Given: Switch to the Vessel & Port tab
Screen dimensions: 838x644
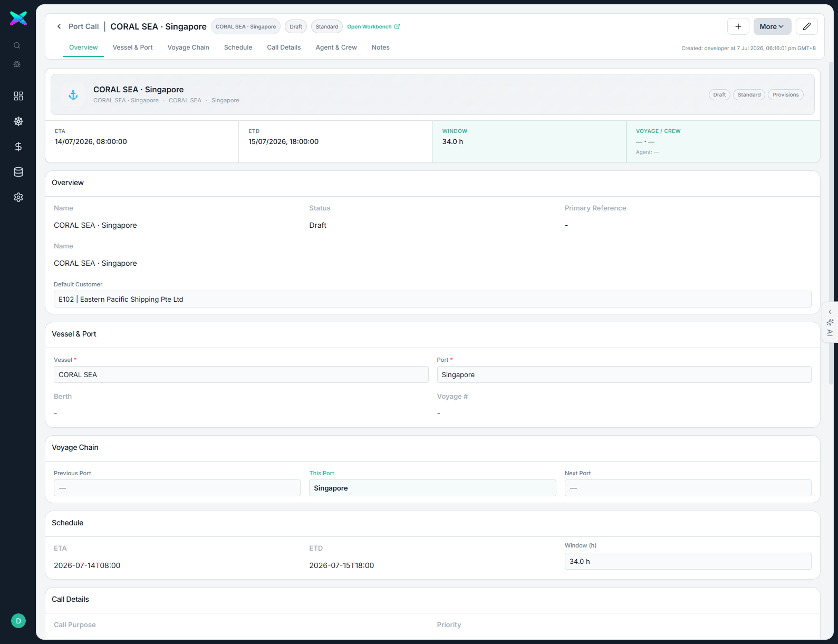Looking at the screenshot, I should coord(132,47).
